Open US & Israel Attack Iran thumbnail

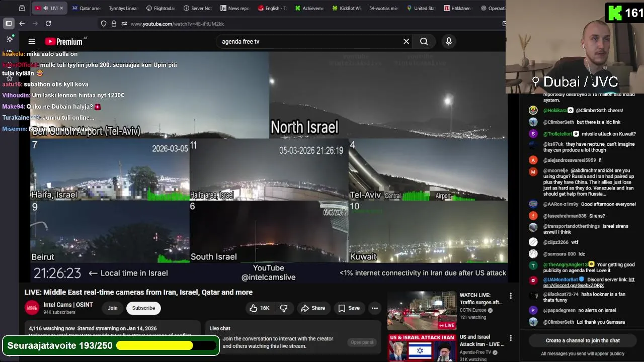(422, 347)
